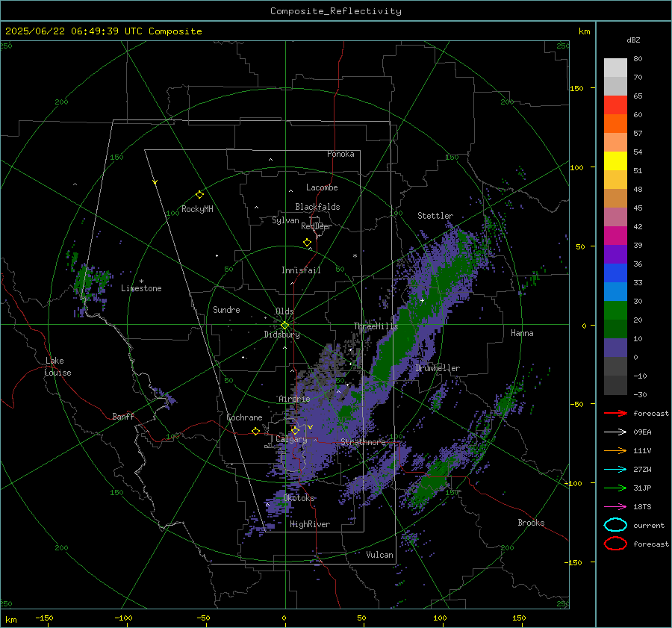Click the Olds town label
This screenshot has width=672, height=628.
point(284,311)
